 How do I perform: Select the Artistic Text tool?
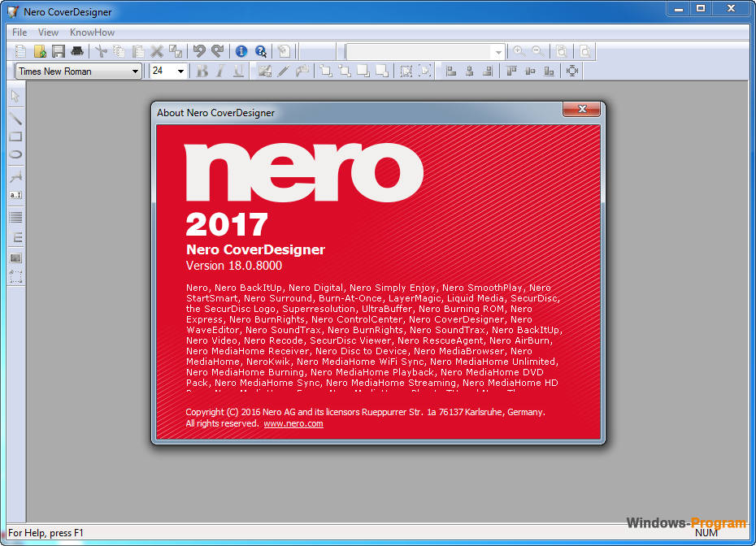point(15,176)
